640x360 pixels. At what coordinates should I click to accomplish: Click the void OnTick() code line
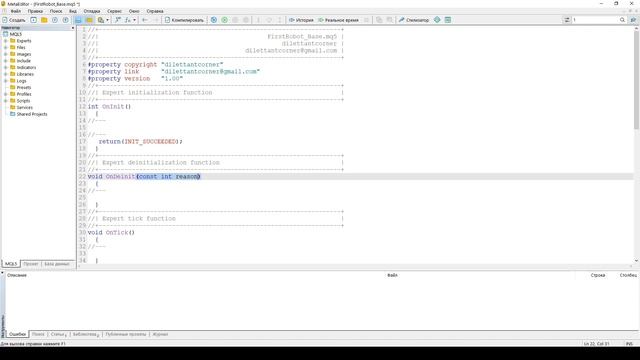click(x=111, y=233)
